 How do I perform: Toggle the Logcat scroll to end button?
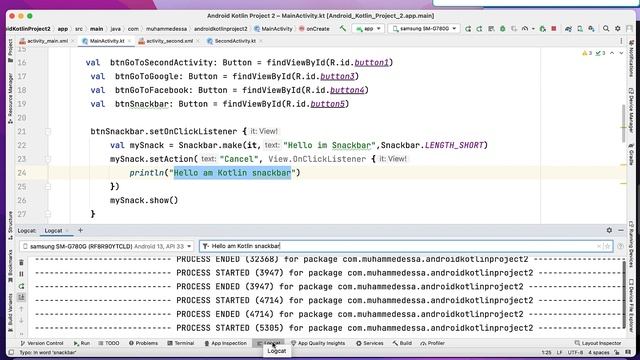coord(22,297)
